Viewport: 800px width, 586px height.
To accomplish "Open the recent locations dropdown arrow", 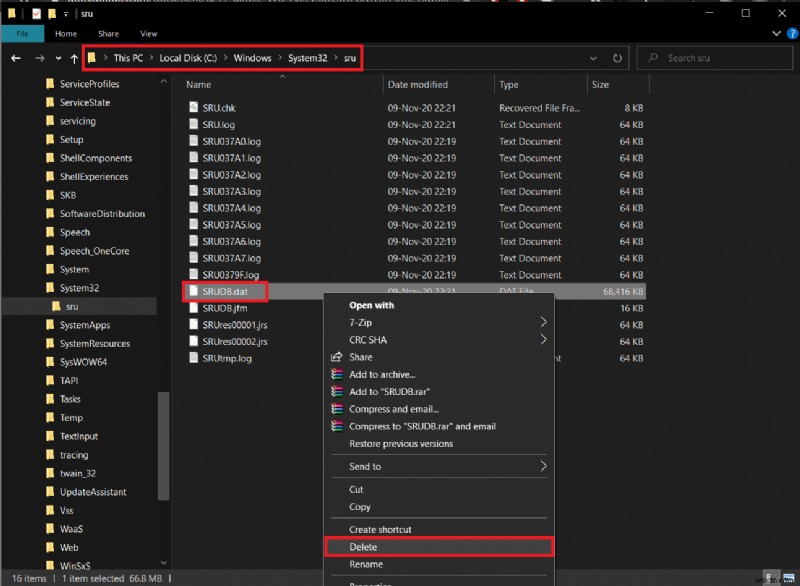I will tap(57, 59).
